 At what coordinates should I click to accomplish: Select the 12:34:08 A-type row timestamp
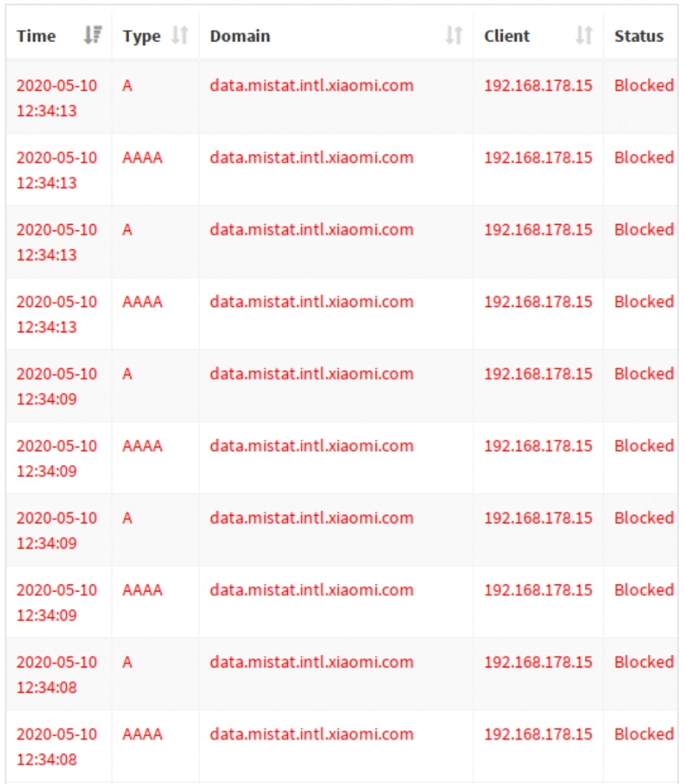[x=56, y=674]
